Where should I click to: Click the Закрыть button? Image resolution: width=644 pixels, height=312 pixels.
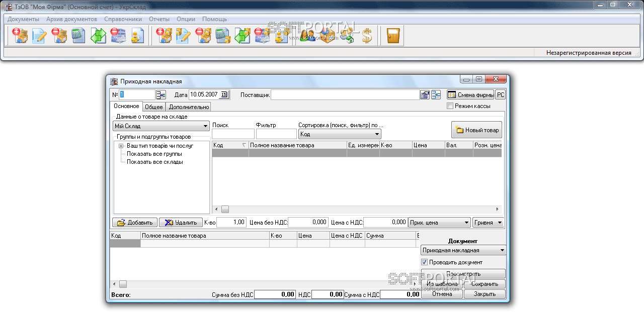[485, 294]
